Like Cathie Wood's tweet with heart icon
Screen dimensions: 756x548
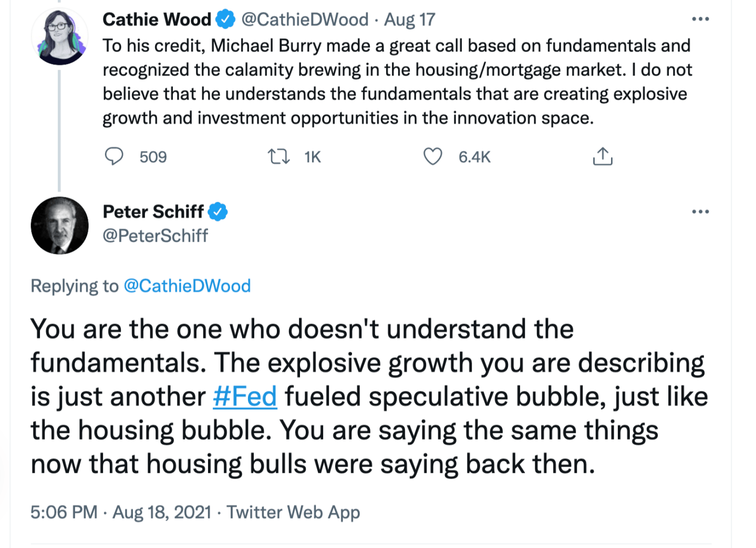coord(433,157)
